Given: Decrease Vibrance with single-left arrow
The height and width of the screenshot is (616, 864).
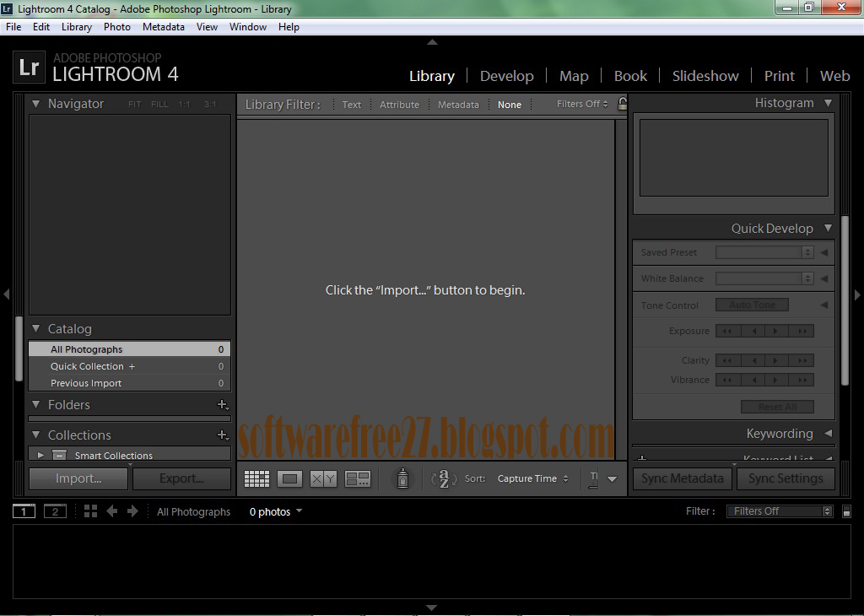Looking at the screenshot, I should [x=753, y=381].
